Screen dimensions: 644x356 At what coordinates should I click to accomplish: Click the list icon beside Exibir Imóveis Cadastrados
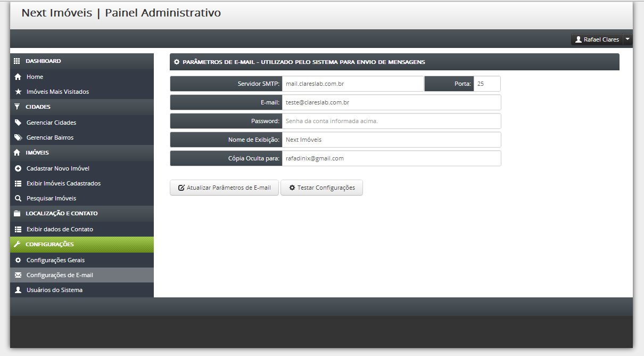(18, 183)
